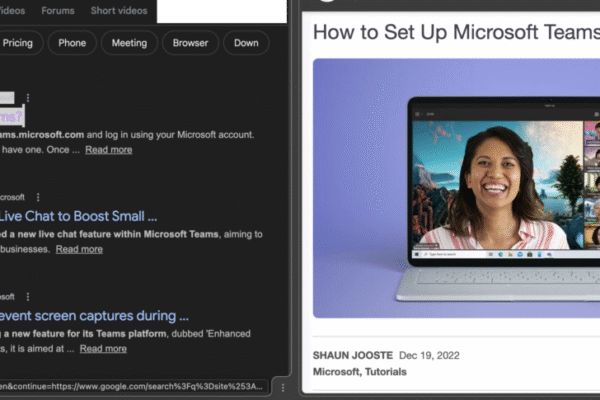This screenshot has height=400, width=600.
Task: Select the Down filter chip
Action: point(246,43)
